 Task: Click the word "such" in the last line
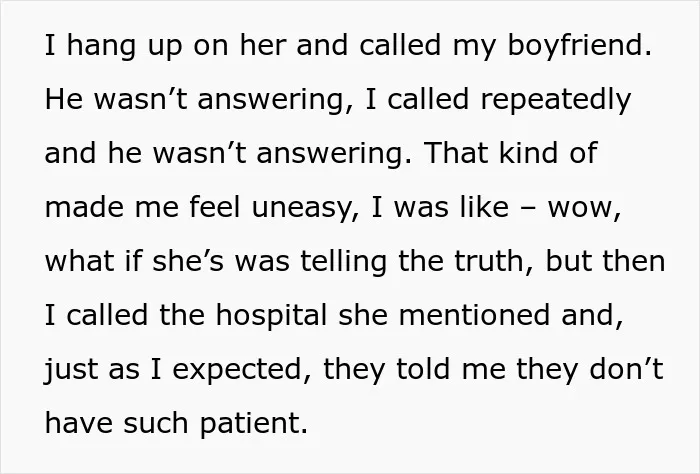pyautogui.click(x=156, y=424)
